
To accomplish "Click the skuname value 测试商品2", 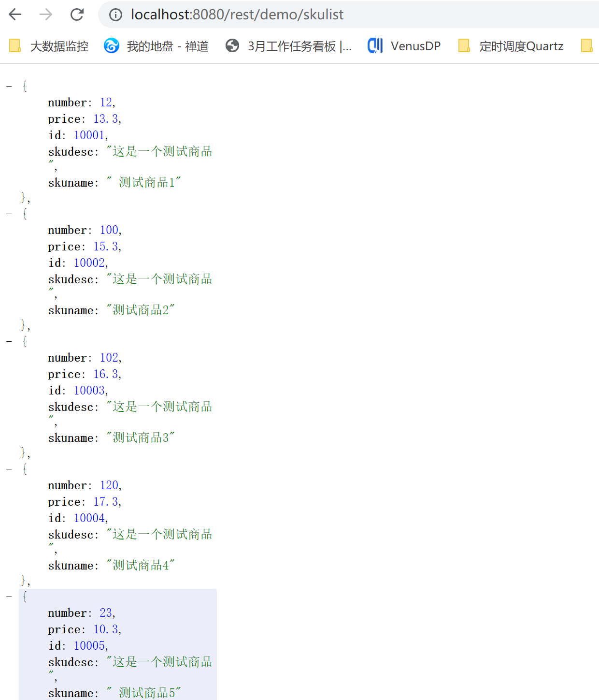I will pyautogui.click(x=141, y=310).
